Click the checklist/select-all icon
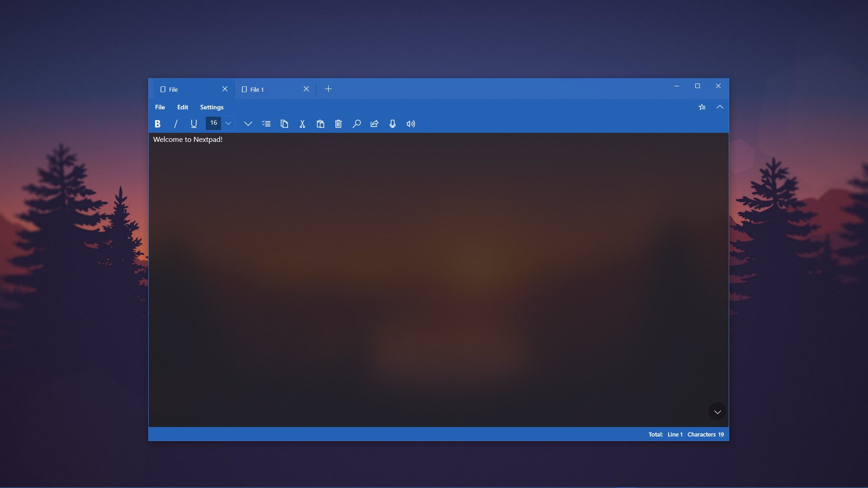The height and width of the screenshot is (488, 868). pyautogui.click(x=266, y=124)
